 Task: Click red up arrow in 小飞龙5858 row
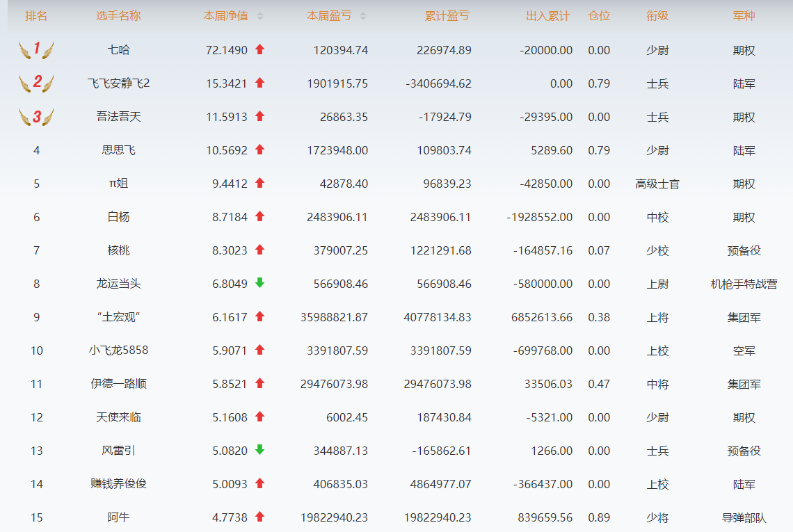(x=260, y=349)
